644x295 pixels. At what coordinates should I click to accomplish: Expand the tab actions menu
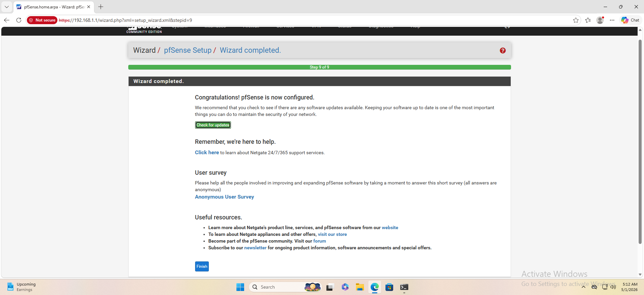(7, 7)
